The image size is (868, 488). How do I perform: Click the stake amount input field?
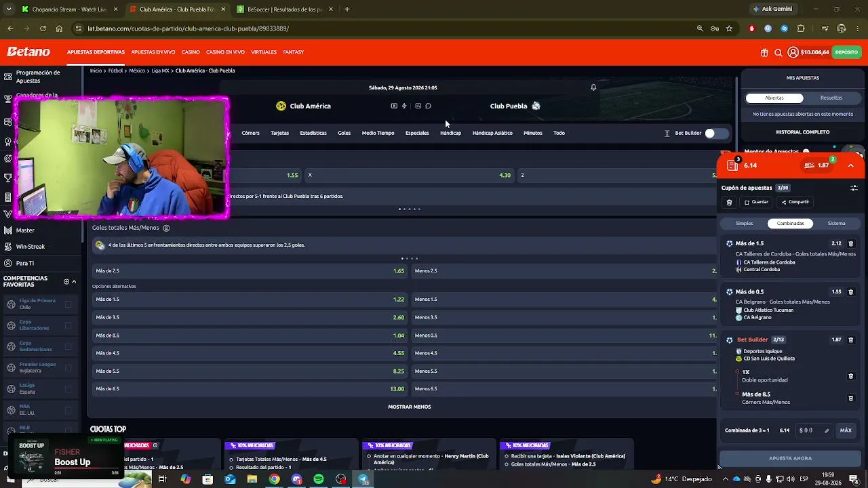[813, 430]
